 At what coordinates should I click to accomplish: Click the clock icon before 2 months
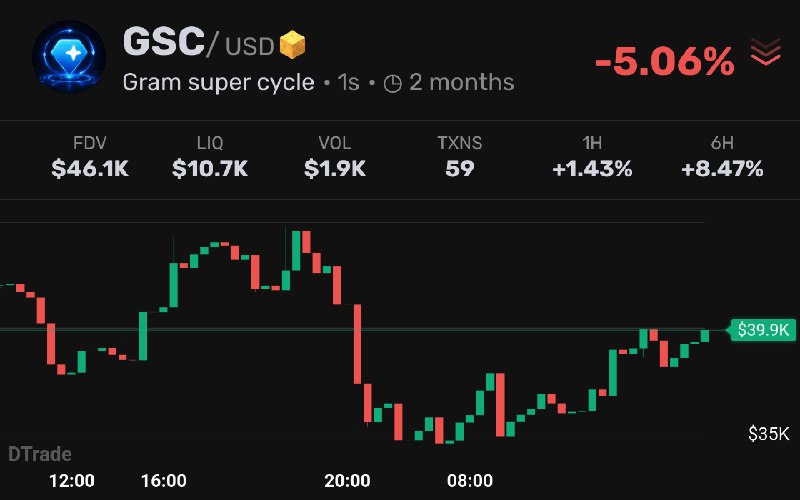pyautogui.click(x=392, y=83)
